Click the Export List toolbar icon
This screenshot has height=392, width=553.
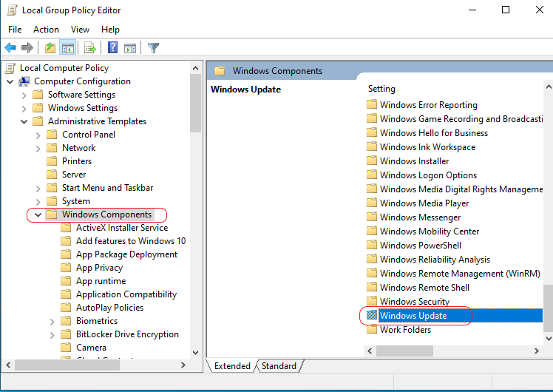pos(90,47)
